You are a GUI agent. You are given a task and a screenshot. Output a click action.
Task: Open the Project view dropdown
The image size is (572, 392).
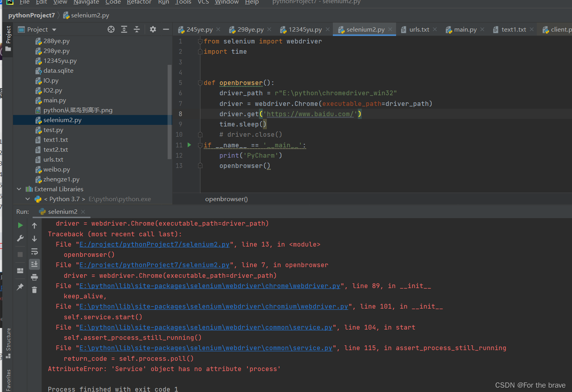[54, 30]
